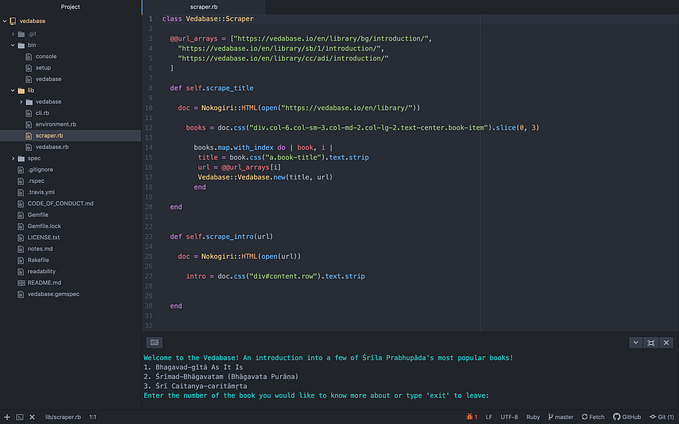Open README.md

tap(44, 282)
